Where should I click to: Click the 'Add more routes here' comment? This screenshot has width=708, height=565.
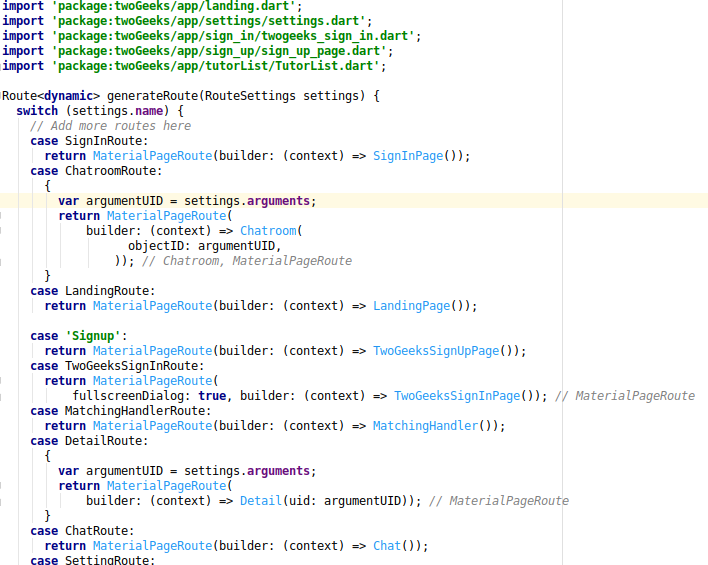(111, 126)
